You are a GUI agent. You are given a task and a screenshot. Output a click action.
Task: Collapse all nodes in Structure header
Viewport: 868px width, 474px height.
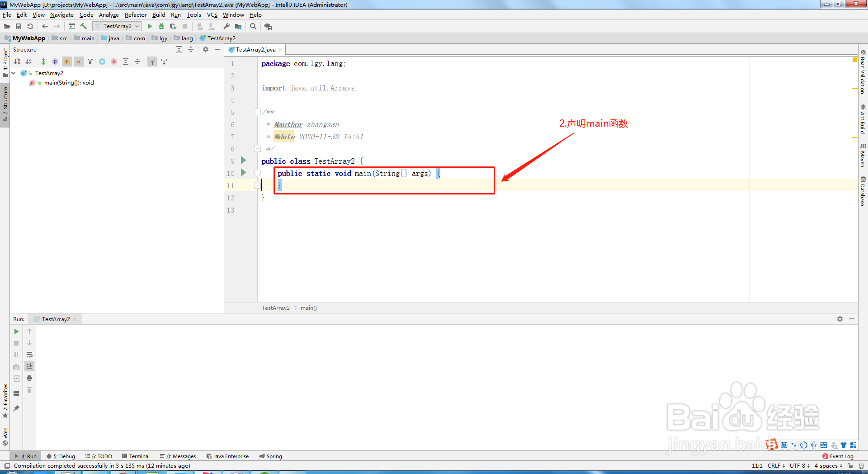(191, 49)
